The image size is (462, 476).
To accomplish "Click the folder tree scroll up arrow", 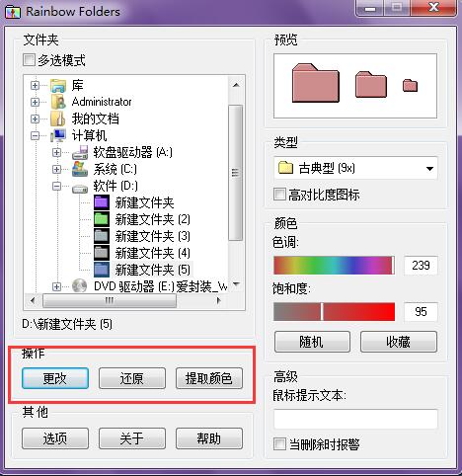I will click(x=236, y=85).
